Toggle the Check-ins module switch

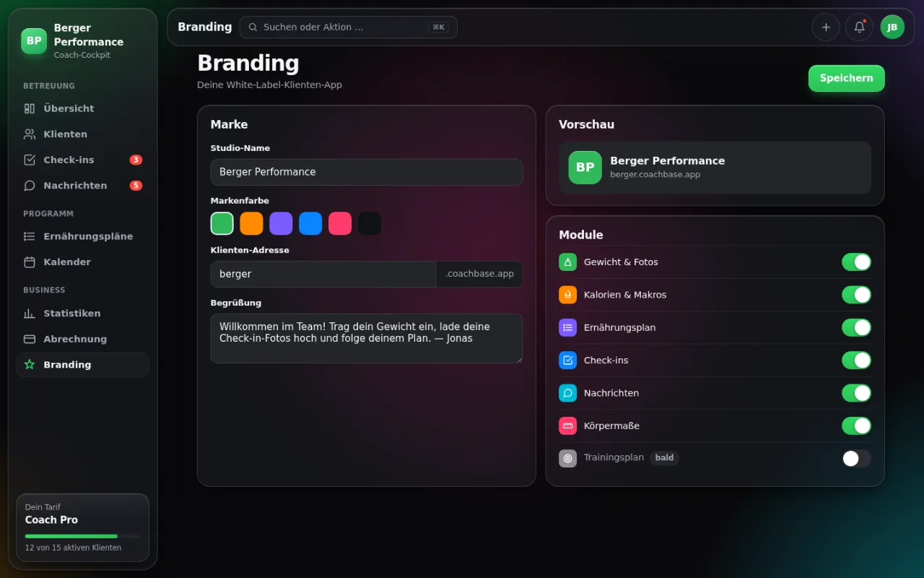[x=856, y=361]
